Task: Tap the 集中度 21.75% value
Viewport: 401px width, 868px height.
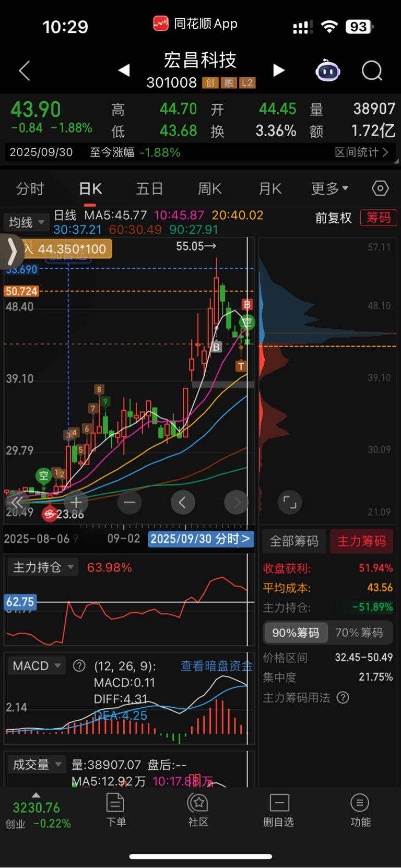Action: pos(375,677)
